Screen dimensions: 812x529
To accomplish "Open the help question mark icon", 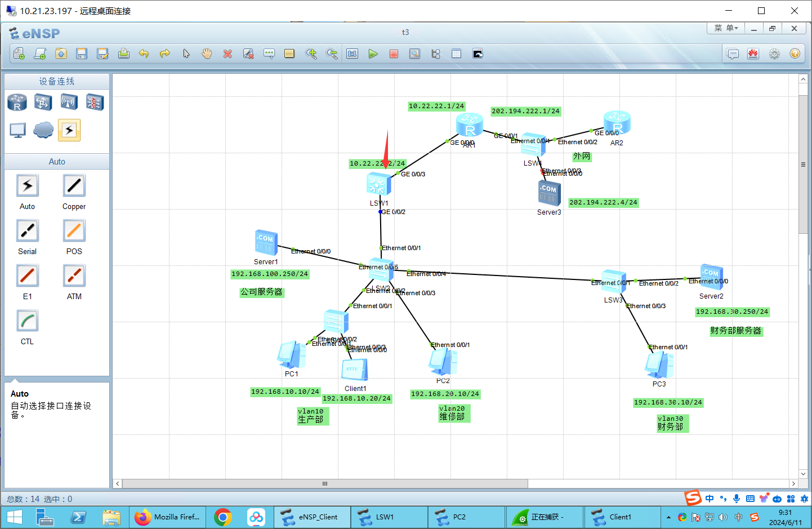I will [x=795, y=54].
